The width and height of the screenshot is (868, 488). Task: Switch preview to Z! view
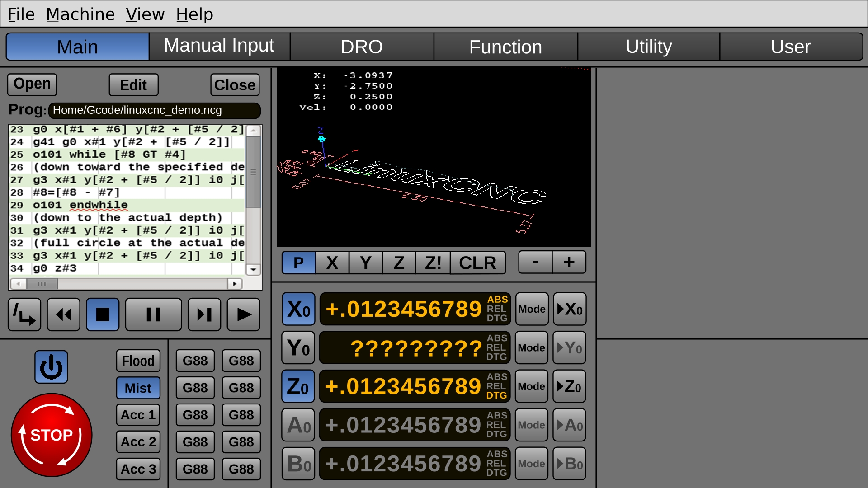(433, 263)
